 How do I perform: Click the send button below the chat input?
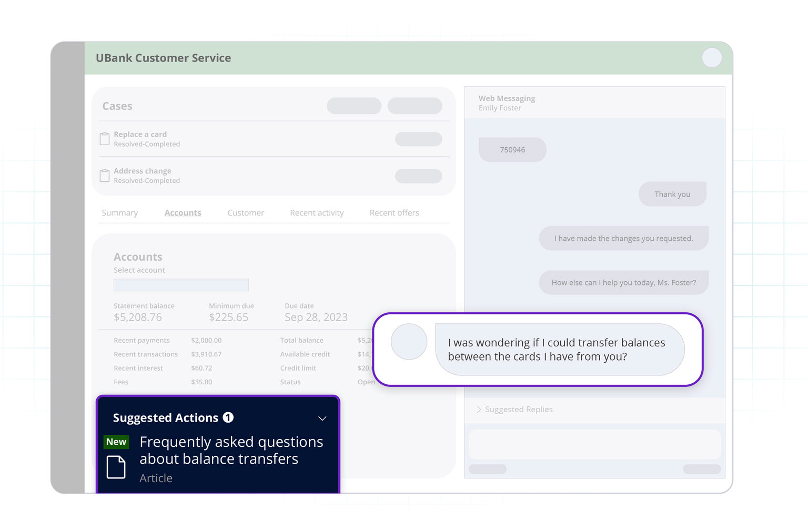tap(702, 469)
